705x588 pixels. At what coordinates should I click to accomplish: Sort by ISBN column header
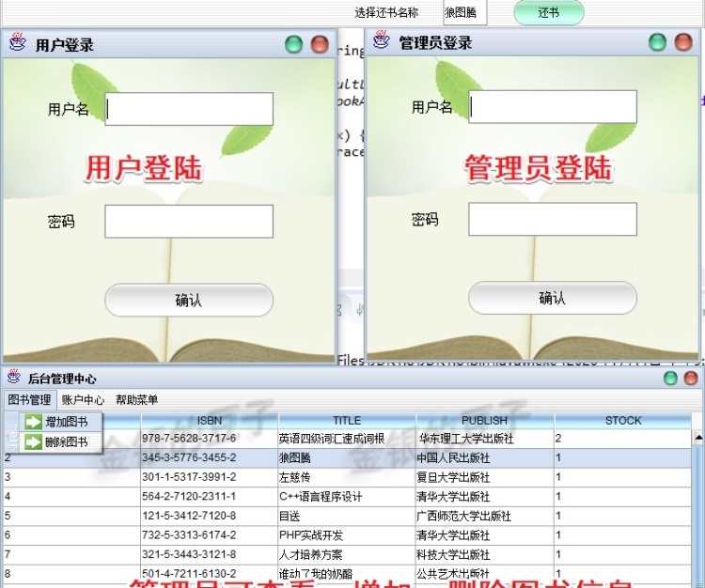pyautogui.click(x=210, y=421)
